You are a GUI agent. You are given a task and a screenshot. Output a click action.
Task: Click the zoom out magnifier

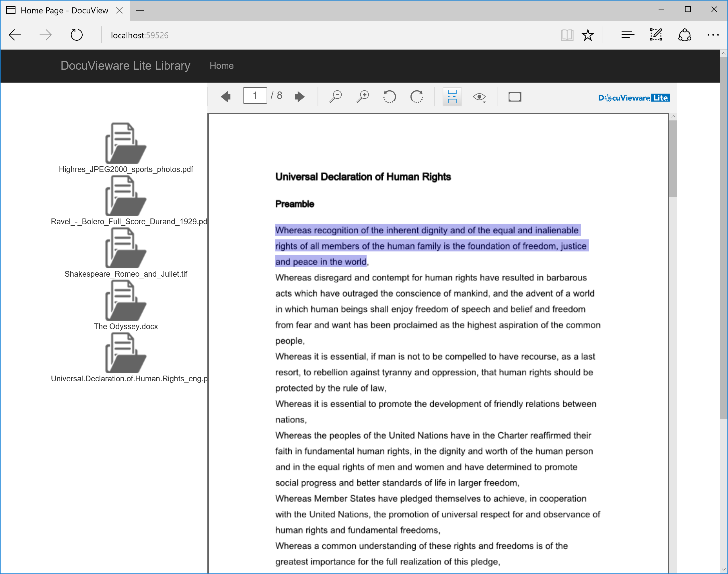point(335,97)
